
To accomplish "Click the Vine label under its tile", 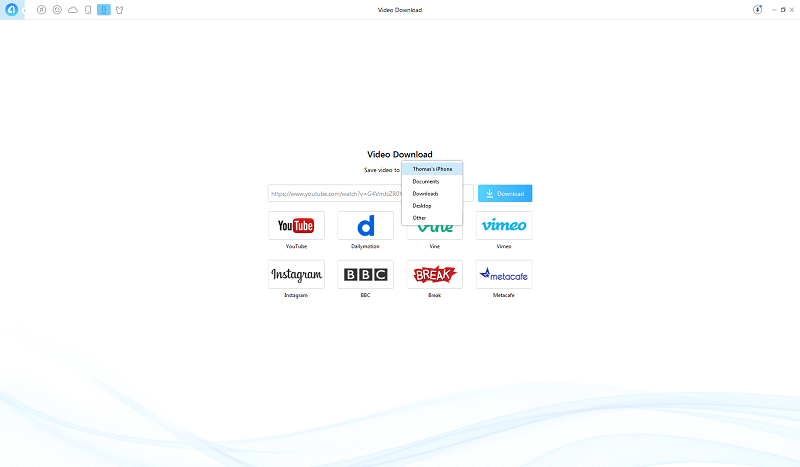I will 435,247.
